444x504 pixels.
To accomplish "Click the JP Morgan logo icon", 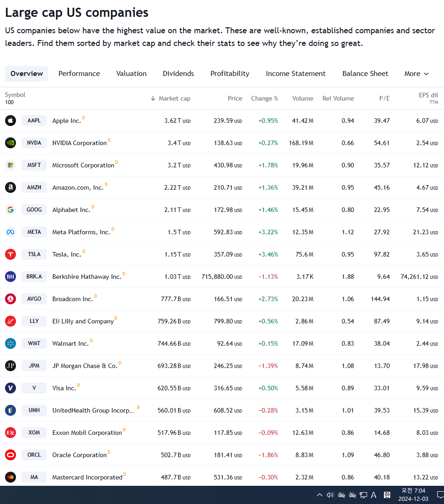I will 10,366.
